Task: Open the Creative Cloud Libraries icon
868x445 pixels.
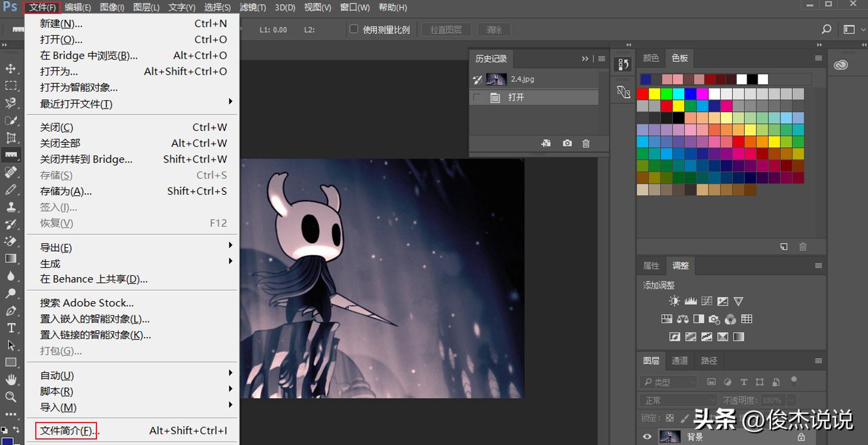Action: click(841, 65)
